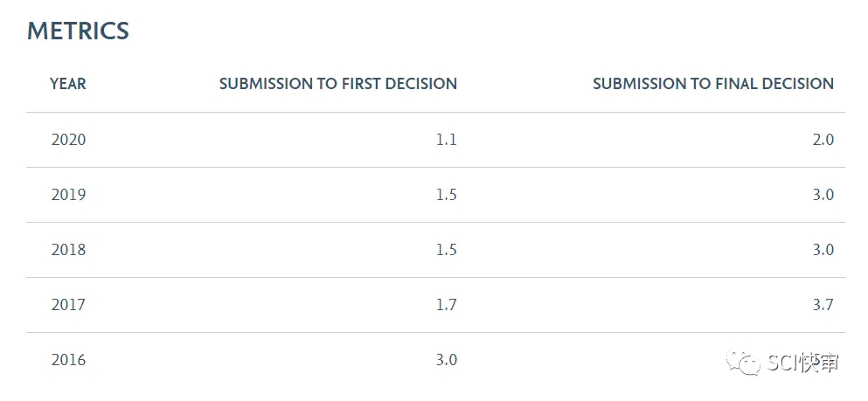Screen dimensions: 868x401
Task: Select the 2017 year row cell
Action: [69, 305]
